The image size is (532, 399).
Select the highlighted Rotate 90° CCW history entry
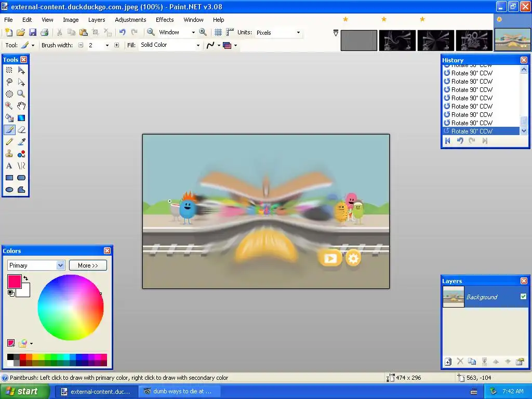[481, 131]
